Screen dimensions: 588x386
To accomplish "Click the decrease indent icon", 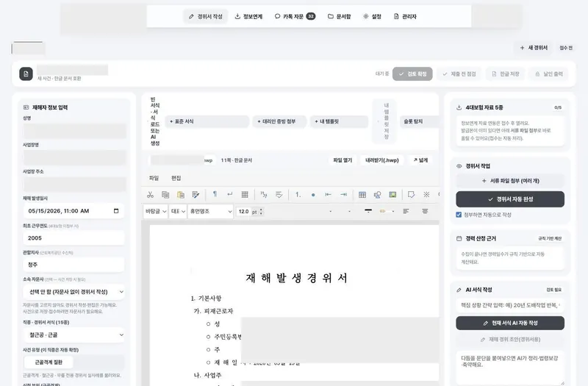I will [328, 194].
